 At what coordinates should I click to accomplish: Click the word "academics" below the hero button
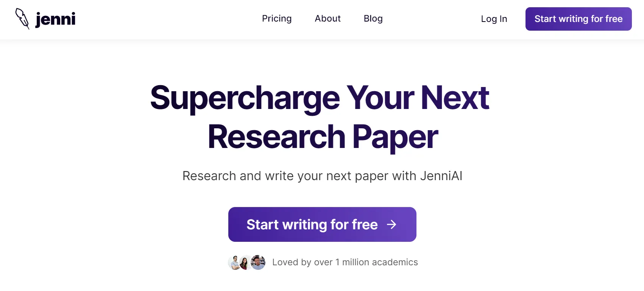tap(395, 262)
